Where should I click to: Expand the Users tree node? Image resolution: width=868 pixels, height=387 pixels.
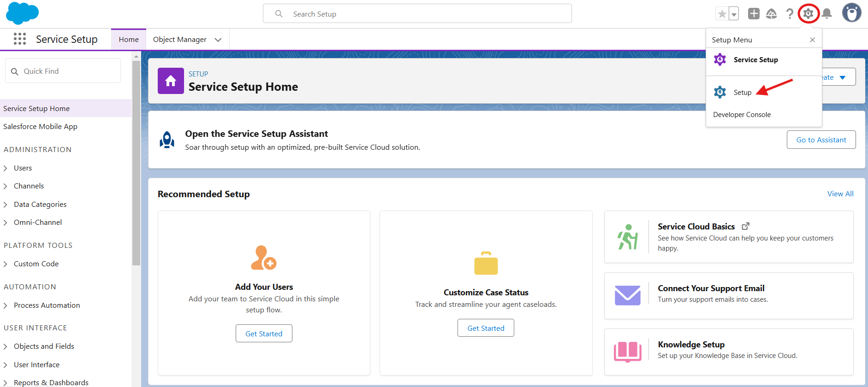pos(6,168)
